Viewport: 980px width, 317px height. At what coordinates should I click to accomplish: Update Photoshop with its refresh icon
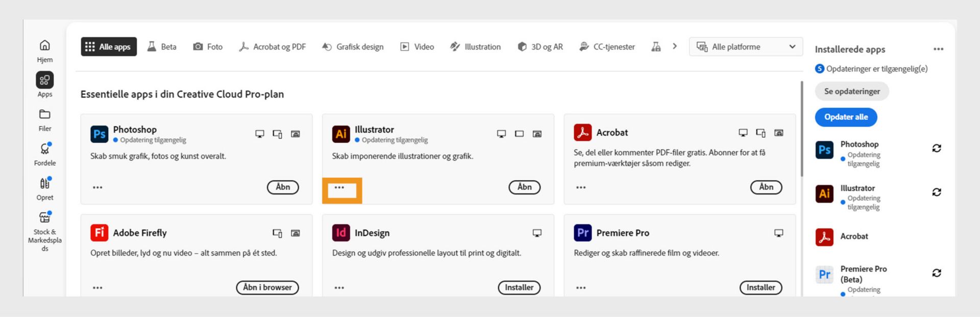[937, 148]
